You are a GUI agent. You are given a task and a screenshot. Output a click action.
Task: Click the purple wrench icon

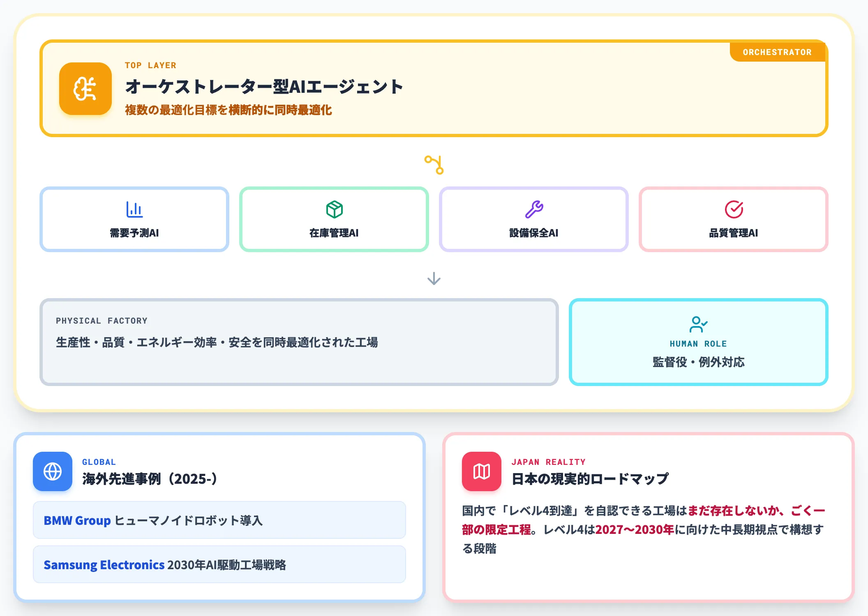tap(534, 209)
